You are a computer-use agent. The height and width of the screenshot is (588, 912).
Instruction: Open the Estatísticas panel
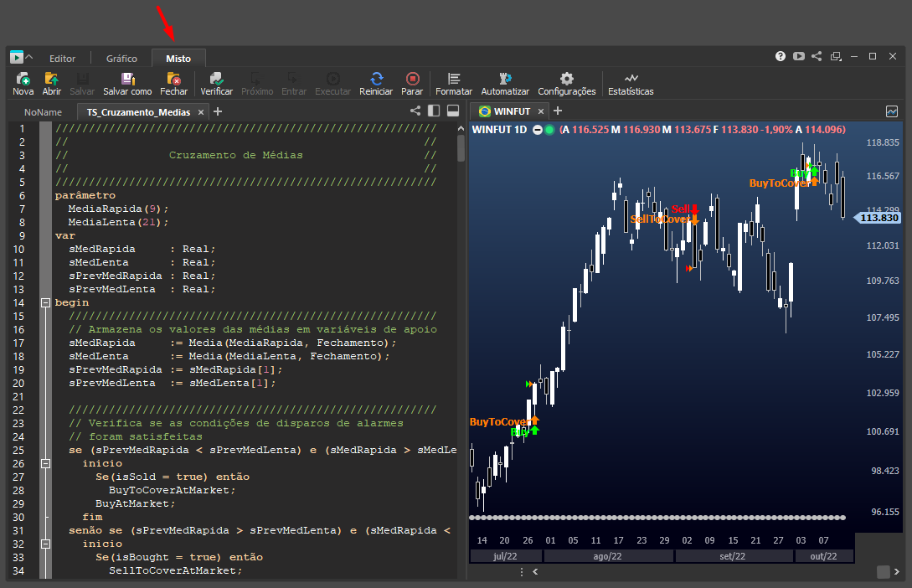point(631,84)
